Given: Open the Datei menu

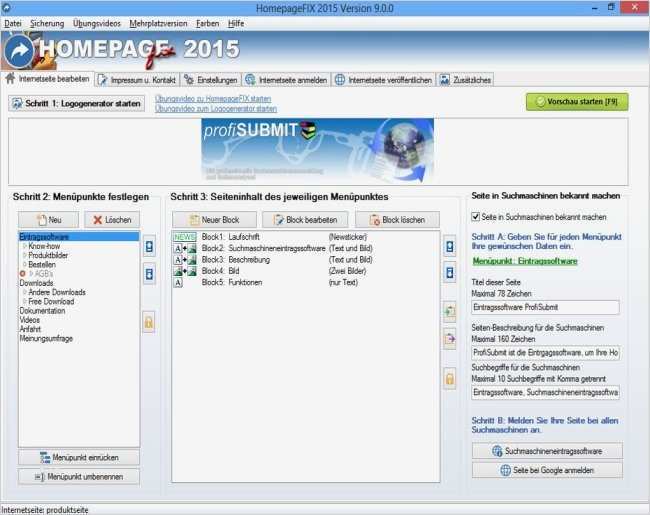Looking at the screenshot, I should pyautogui.click(x=13, y=24).
